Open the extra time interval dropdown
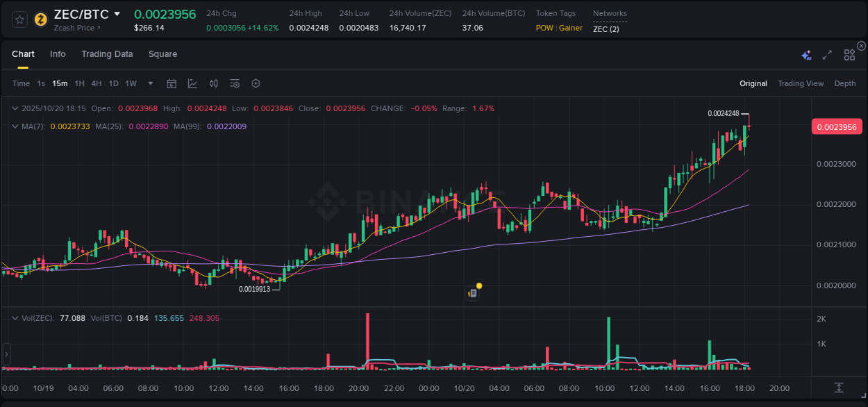Image resolution: width=868 pixels, height=407 pixels. 149,83
